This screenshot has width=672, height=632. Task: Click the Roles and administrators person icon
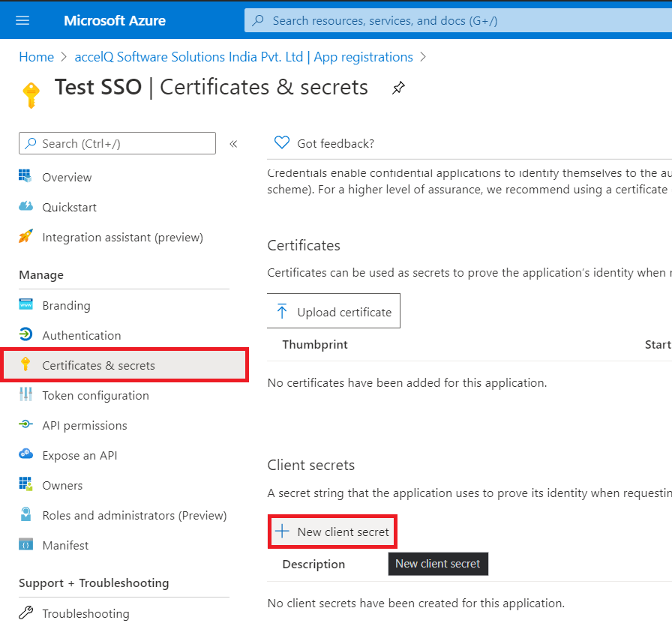(x=25, y=514)
